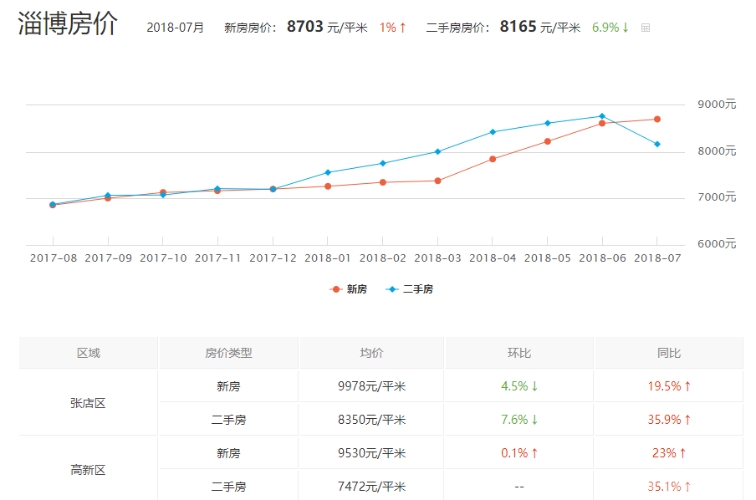
Task: Click the 区域 column header
Action: tap(88, 353)
